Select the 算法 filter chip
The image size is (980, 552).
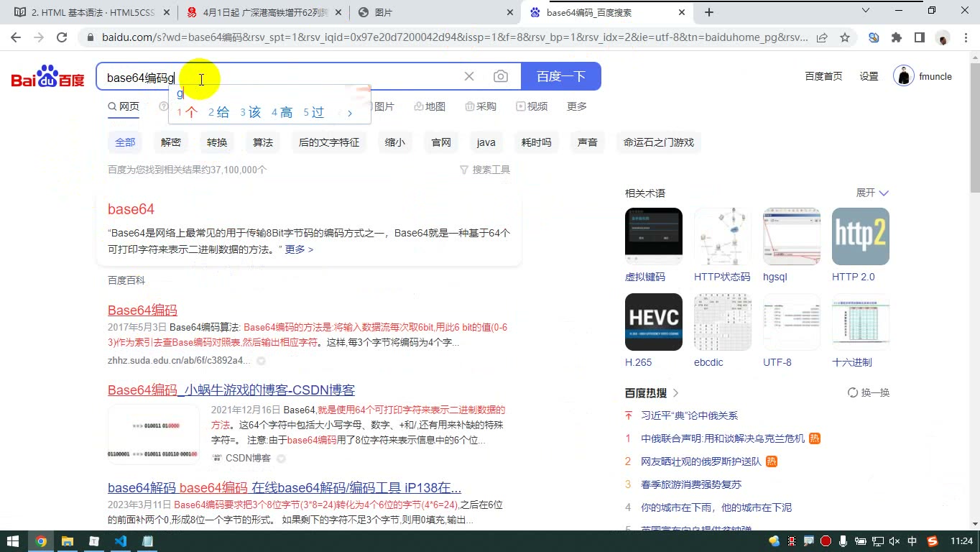263,142
